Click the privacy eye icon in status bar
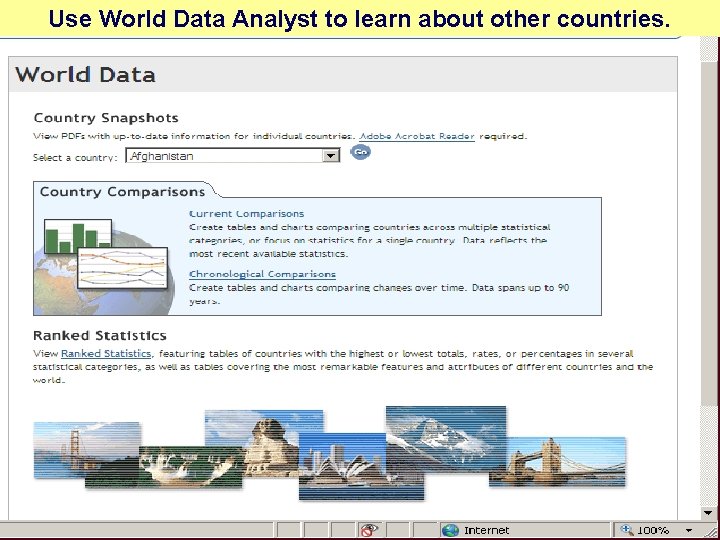 click(x=368, y=530)
